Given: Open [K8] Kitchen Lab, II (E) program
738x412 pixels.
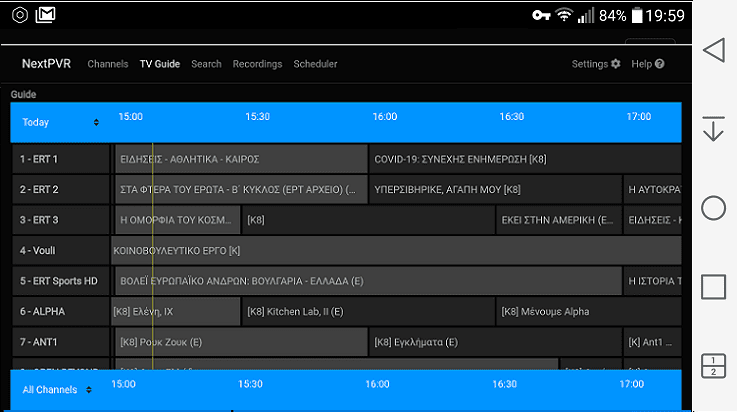Looking at the screenshot, I should point(369,312).
